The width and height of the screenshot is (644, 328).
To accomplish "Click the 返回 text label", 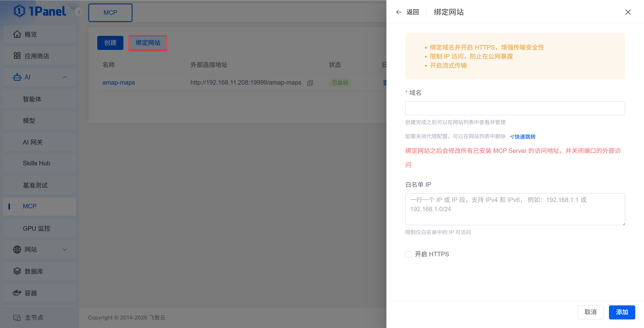I will pos(413,12).
